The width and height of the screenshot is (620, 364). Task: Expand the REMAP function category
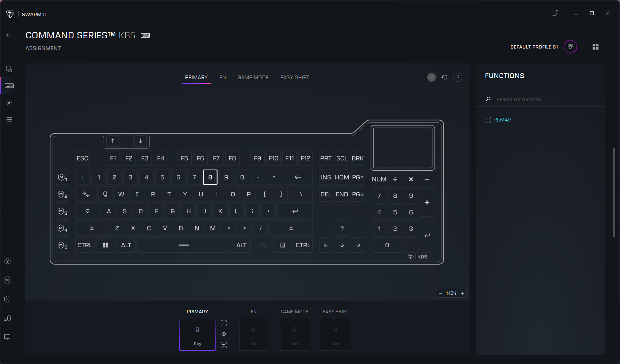pyautogui.click(x=498, y=120)
